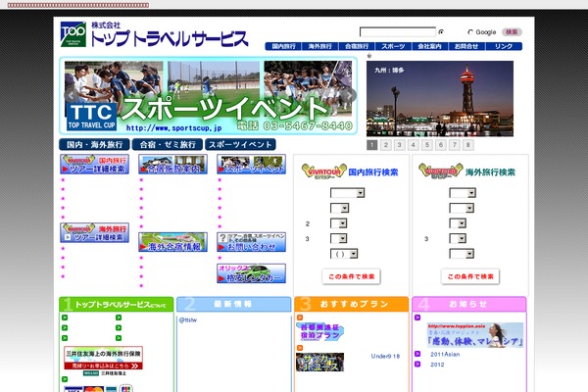Open first dropdown in 国内旅行検索 panel
This screenshot has width=588, height=392.
coord(347,193)
